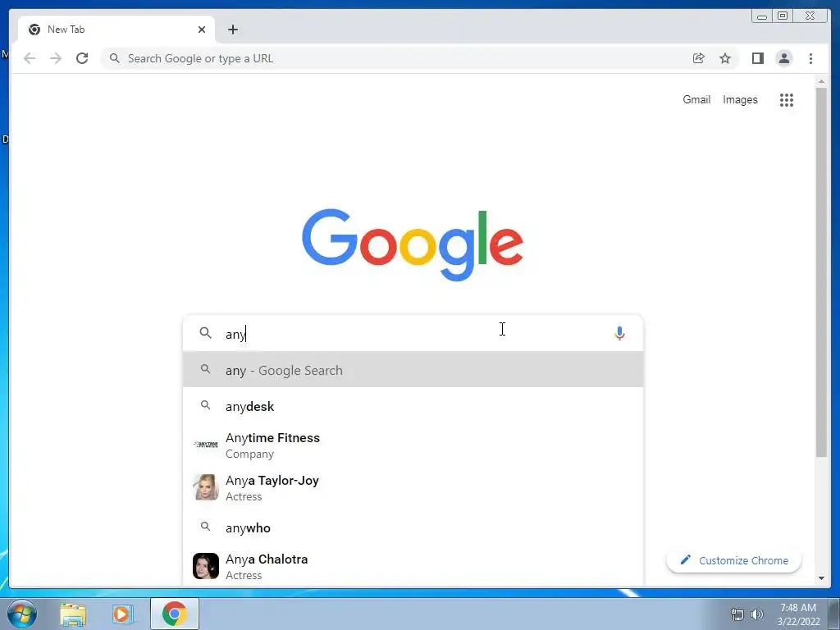Click Anya Taylor-Joy's photo thumbnail
This screenshot has height=630, width=840.
coord(206,487)
